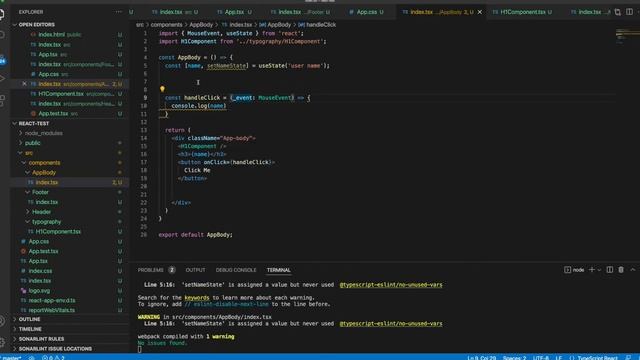This screenshot has width=640, height=360.
Task: Open errors and warnings count in status bar
Action: 53,358
